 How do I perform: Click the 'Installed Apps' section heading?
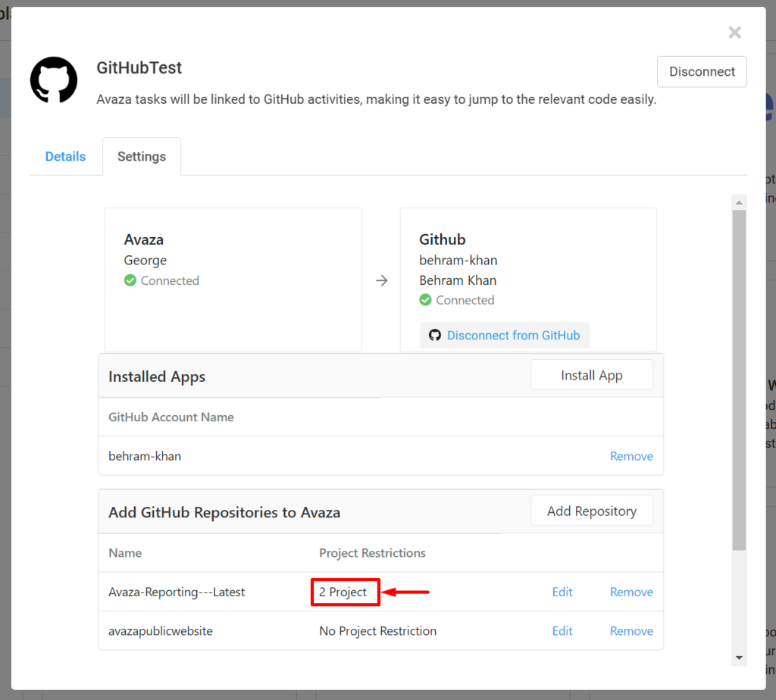pos(156,377)
